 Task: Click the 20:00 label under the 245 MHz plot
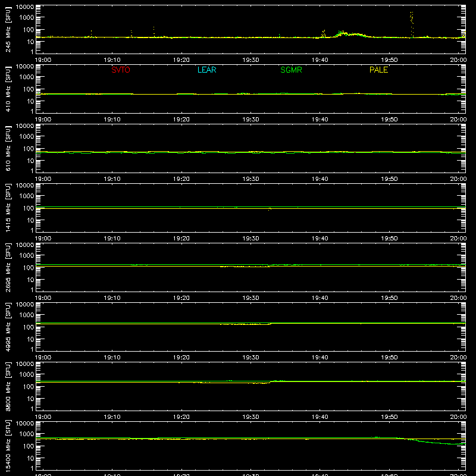click(458, 60)
